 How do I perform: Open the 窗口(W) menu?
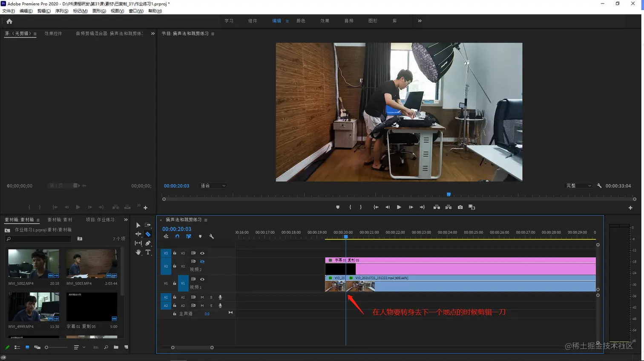[136, 11]
